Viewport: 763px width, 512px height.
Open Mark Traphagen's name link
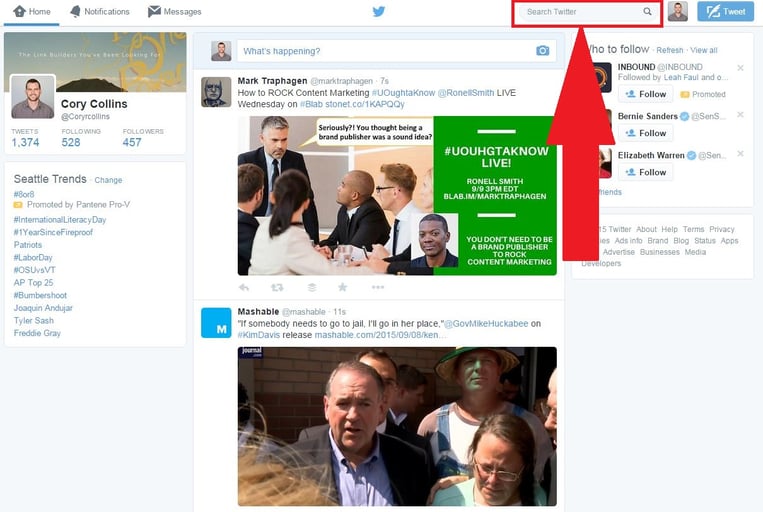click(x=272, y=81)
